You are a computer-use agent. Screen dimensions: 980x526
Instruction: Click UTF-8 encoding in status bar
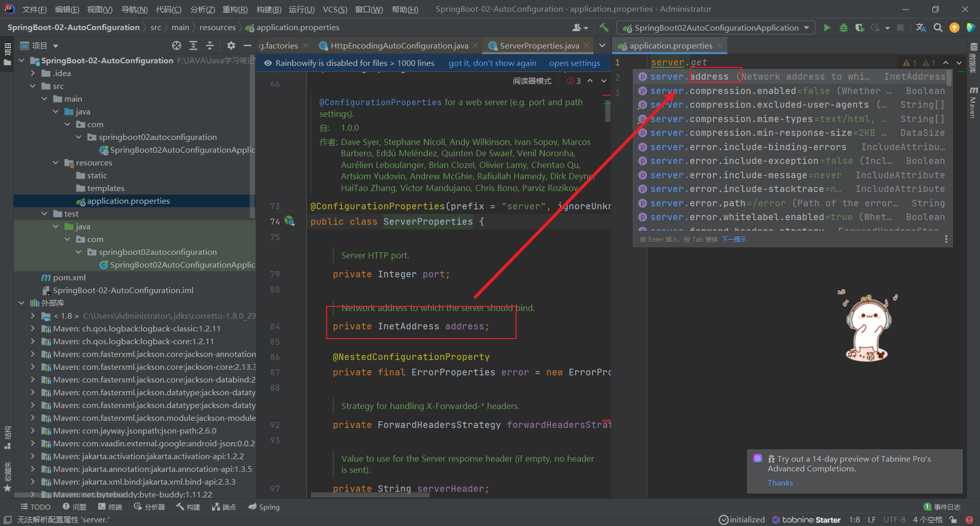(x=894, y=519)
